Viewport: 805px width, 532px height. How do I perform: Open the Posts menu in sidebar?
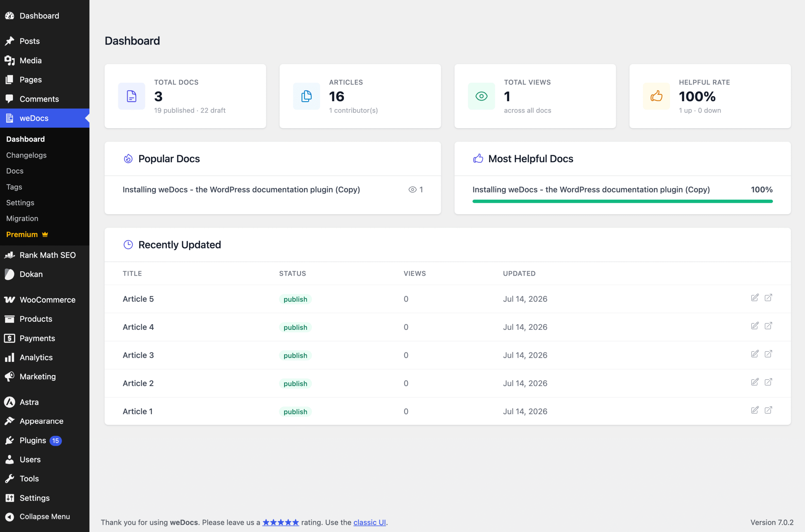pos(45,41)
